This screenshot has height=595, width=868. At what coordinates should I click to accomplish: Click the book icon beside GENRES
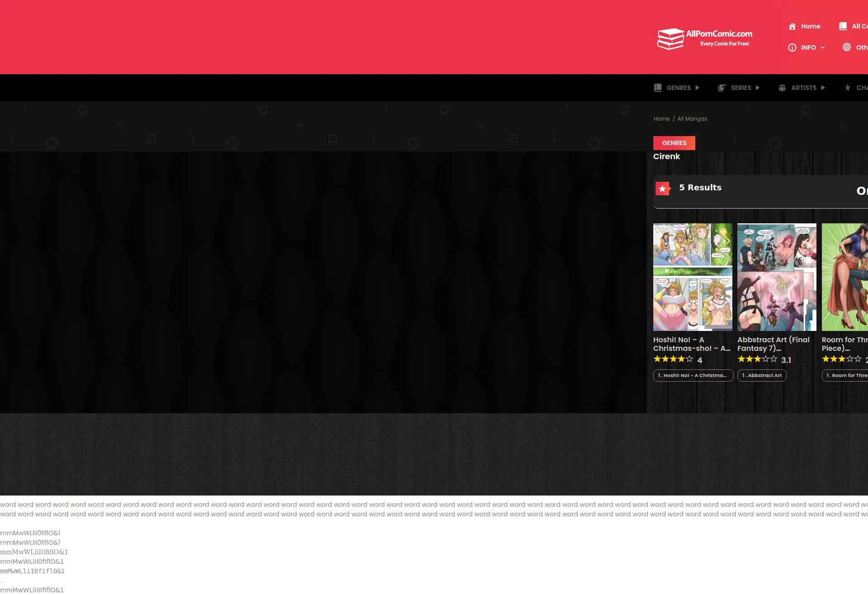click(x=658, y=88)
